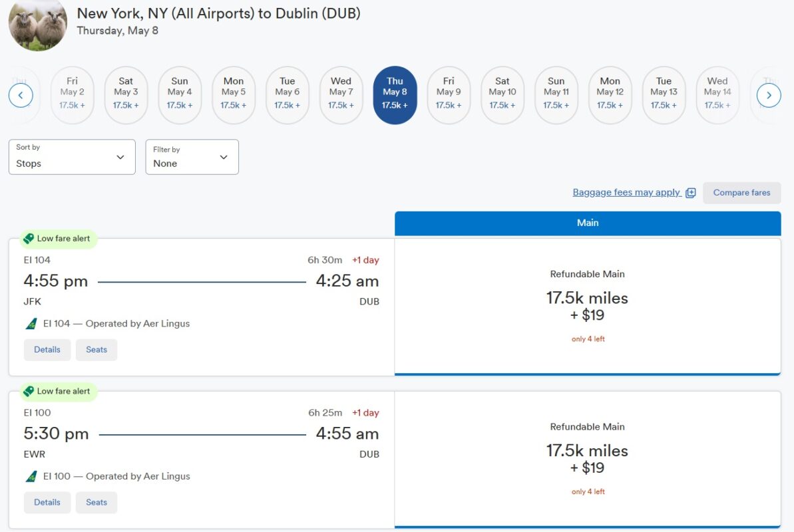Click the right arrow to see later dates
794x532 pixels.
[x=769, y=95]
